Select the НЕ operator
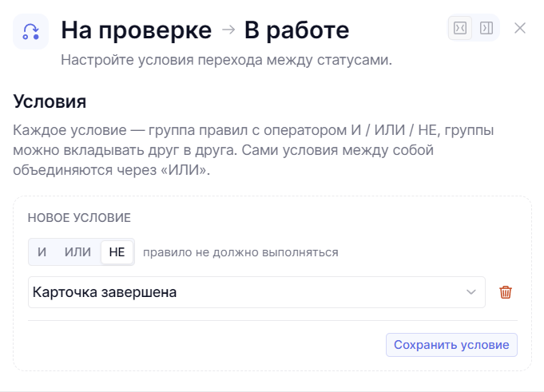 (117, 252)
